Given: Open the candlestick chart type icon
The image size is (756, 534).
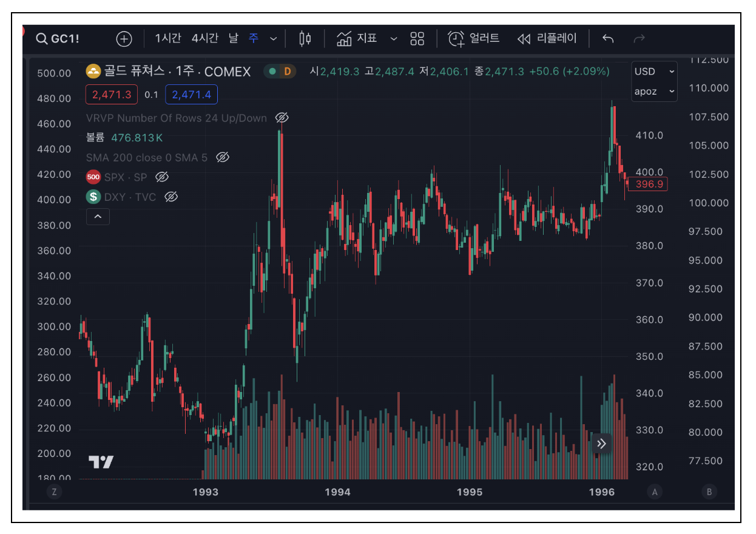Looking at the screenshot, I should pyautogui.click(x=305, y=39).
